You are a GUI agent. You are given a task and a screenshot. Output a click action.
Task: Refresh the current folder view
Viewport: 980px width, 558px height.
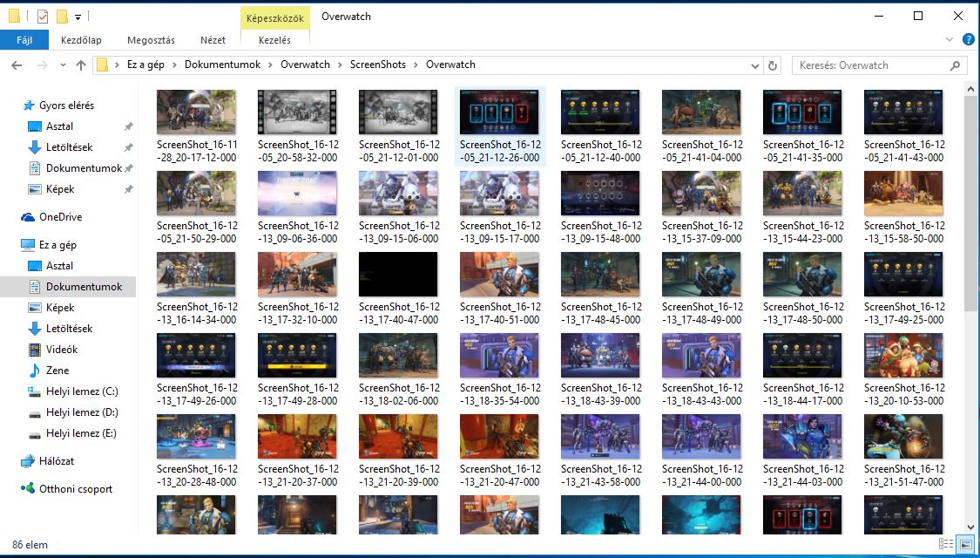[x=773, y=65]
